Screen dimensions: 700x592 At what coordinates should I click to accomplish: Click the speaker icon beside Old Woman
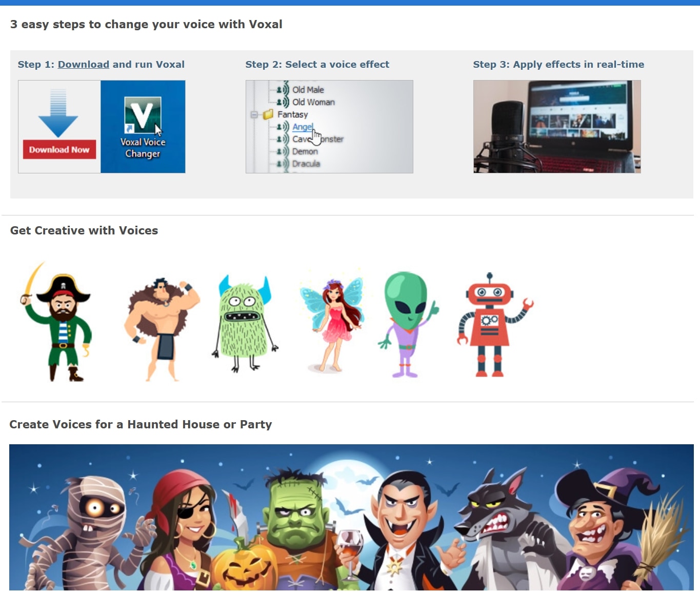click(x=283, y=102)
